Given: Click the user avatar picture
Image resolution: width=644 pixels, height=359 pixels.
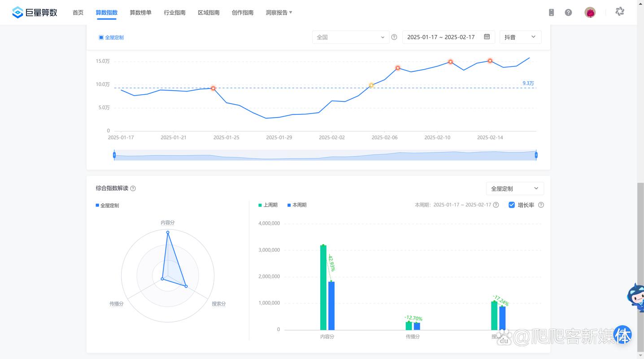Looking at the screenshot, I should tap(590, 13).
